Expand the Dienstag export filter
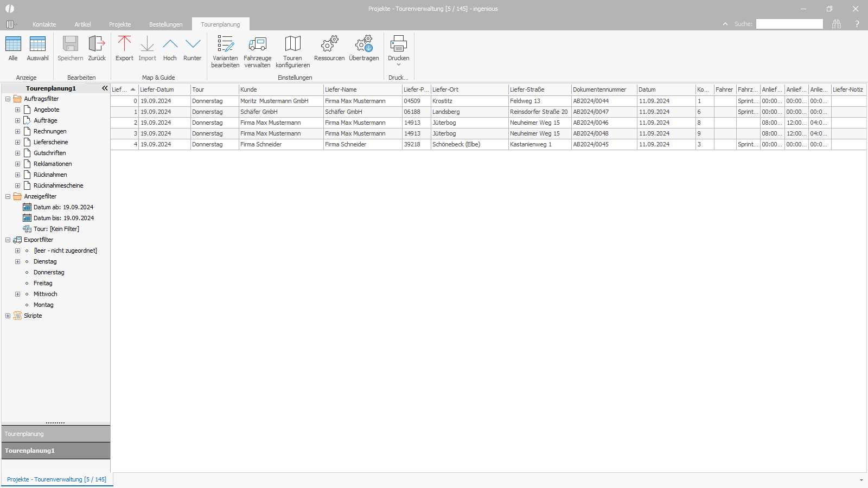 pos(17,261)
